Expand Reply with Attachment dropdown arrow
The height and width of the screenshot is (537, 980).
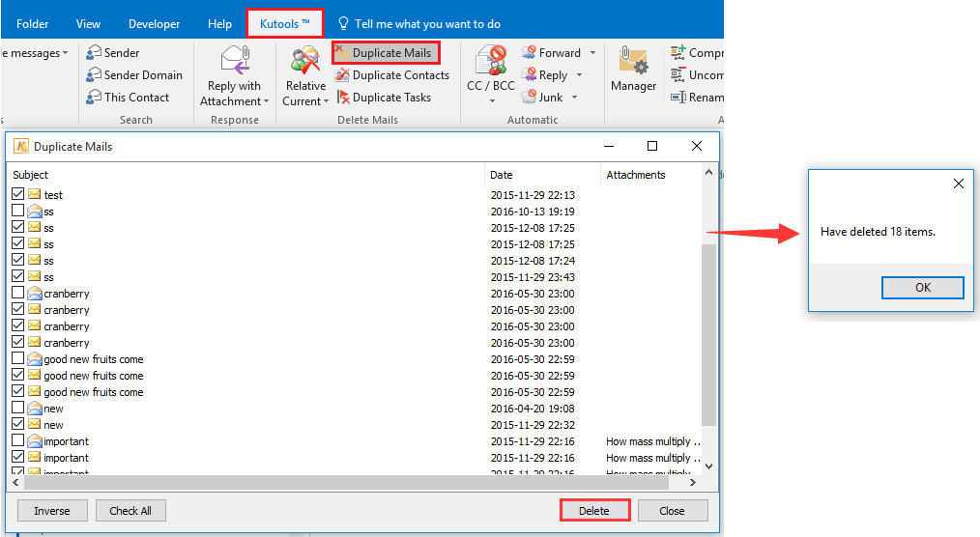pos(266,101)
